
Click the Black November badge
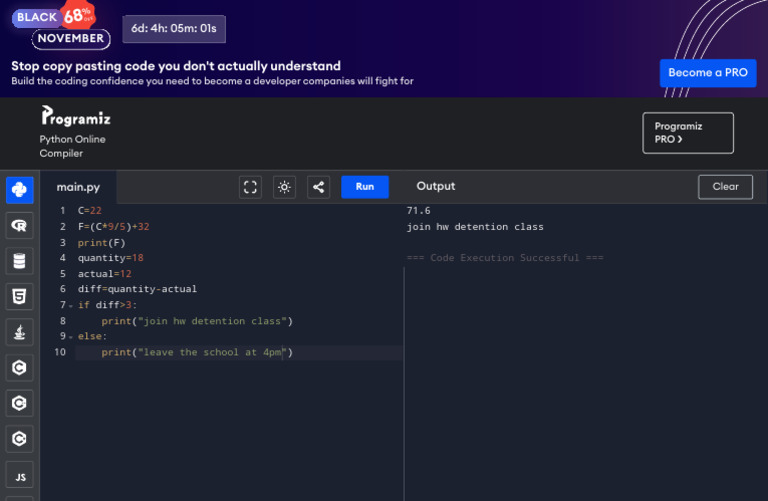61,28
